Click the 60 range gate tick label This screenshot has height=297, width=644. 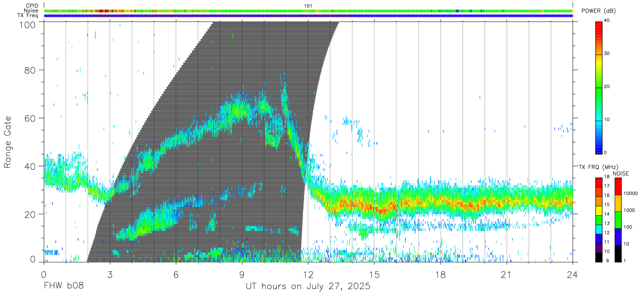coord(30,118)
